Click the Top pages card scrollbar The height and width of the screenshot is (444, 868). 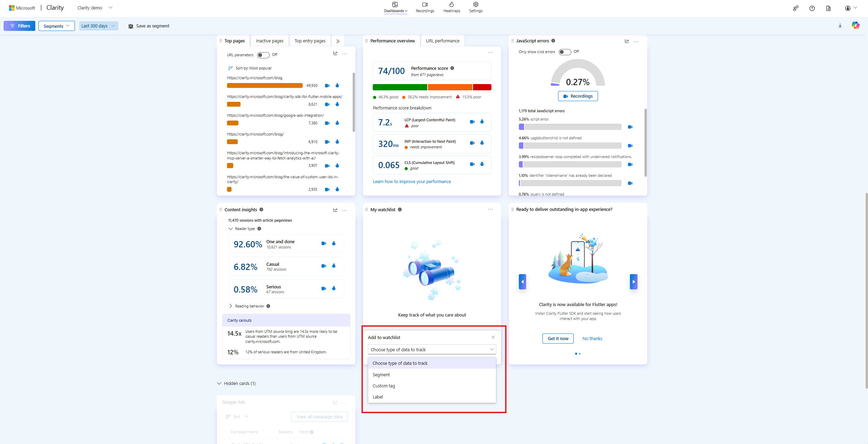[354, 102]
